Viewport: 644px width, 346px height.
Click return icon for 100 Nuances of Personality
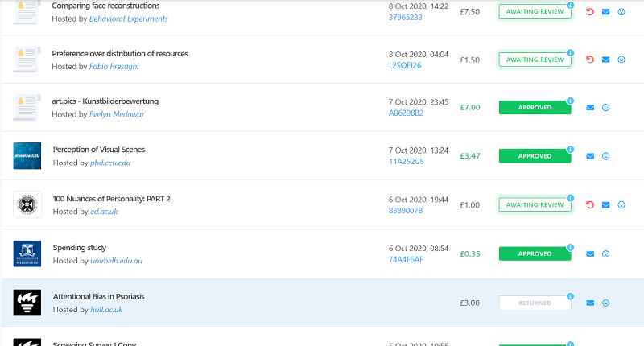point(590,205)
